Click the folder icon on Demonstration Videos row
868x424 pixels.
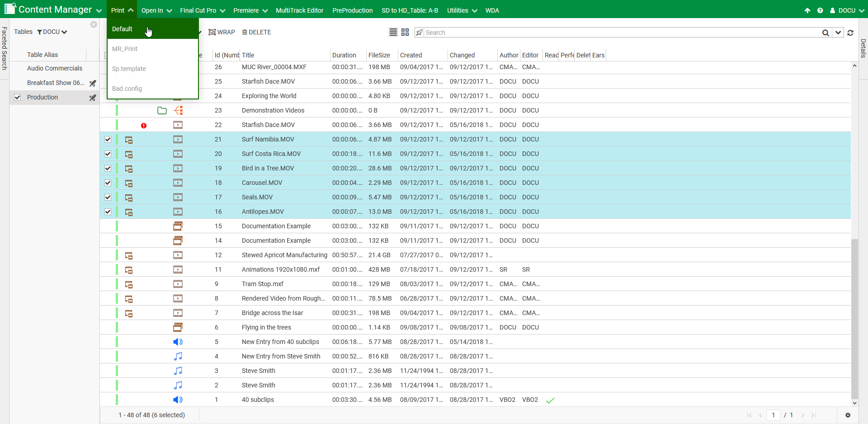(x=162, y=110)
